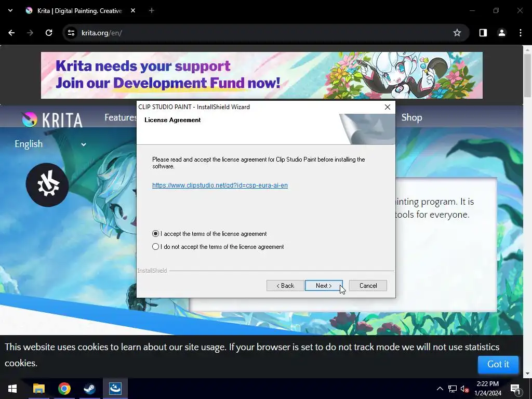The image size is (532, 399).
Task: Switch to Krita Digital Painting tab
Action: pos(79,10)
